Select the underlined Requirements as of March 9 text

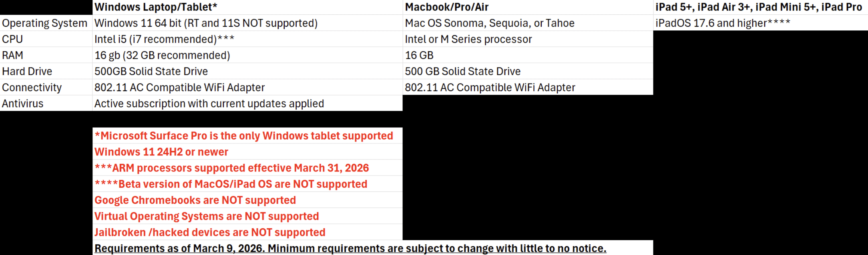coord(350,248)
